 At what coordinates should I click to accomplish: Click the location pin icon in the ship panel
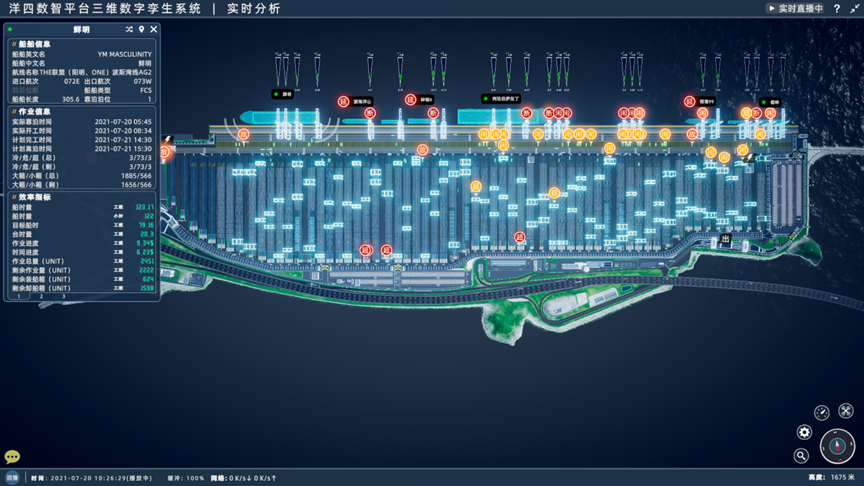(x=141, y=30)
